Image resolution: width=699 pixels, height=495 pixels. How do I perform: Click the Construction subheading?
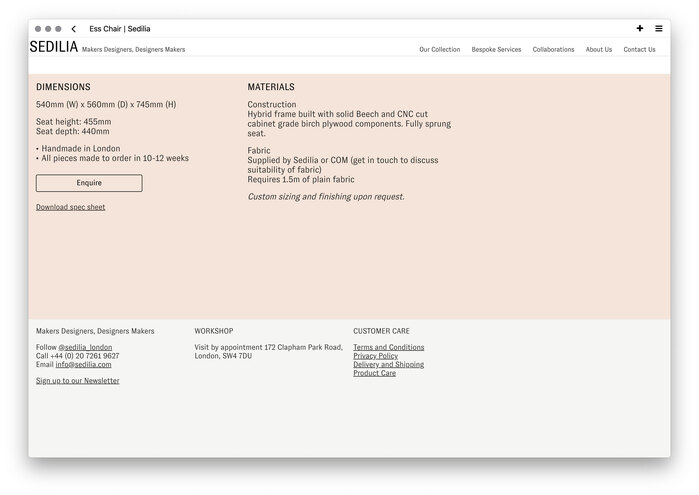point(272,104)
